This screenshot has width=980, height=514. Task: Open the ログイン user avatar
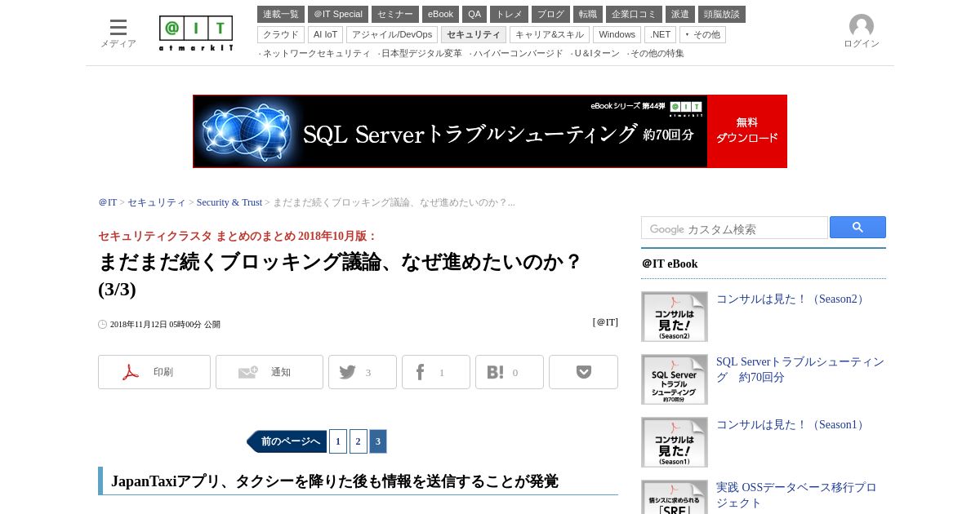tap(862, 32)
